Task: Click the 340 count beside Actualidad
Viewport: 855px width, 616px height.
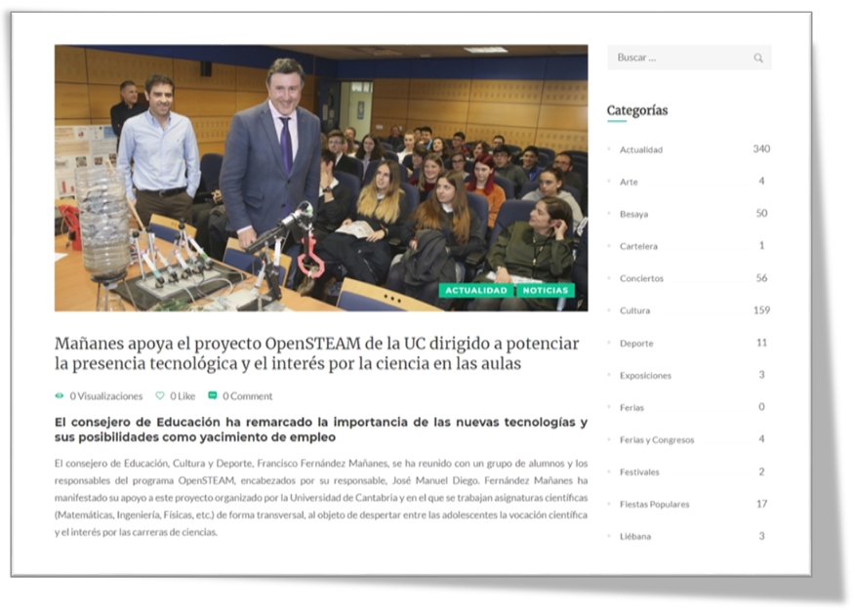Action: 761,149
